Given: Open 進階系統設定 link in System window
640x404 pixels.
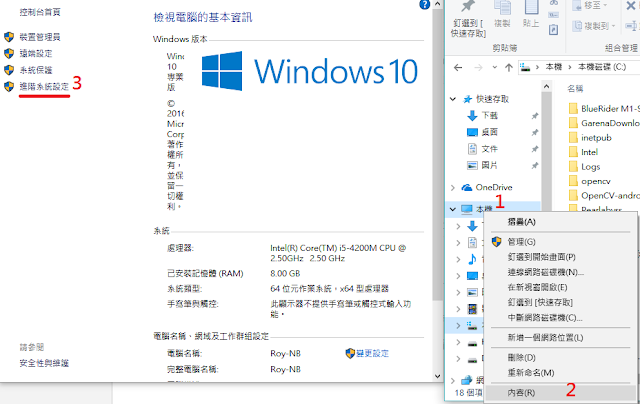Looking at the screenshot, I should click(x=44, y=87).
